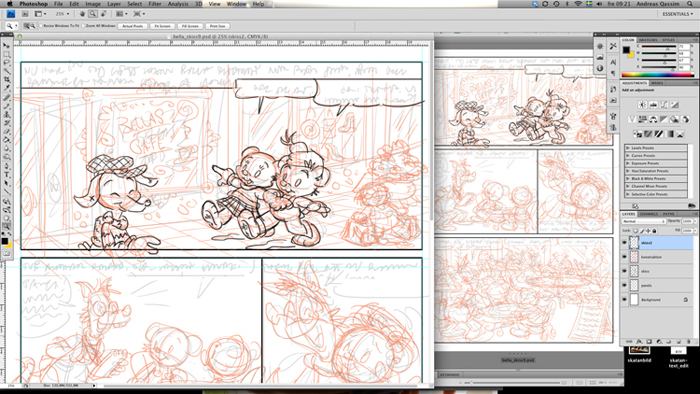The width and height of the screenshot is (700, 394).
Task: Enable Resize Windows To Fit checkbox
Action: coord(41,26)
